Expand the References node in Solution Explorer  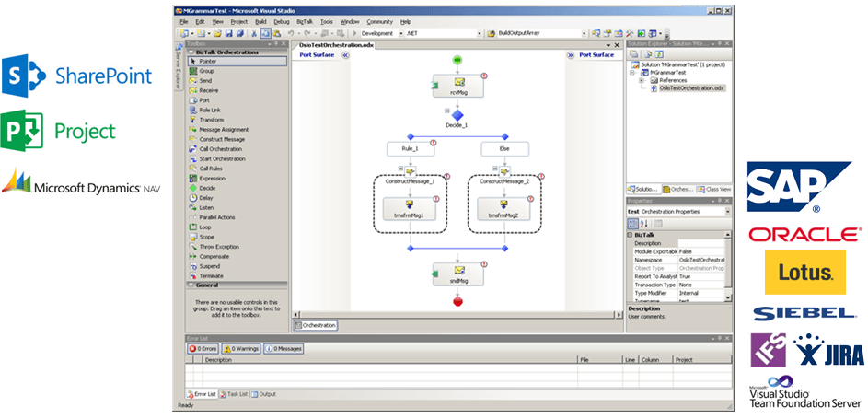pyautogui.click(x=642, y=80)
